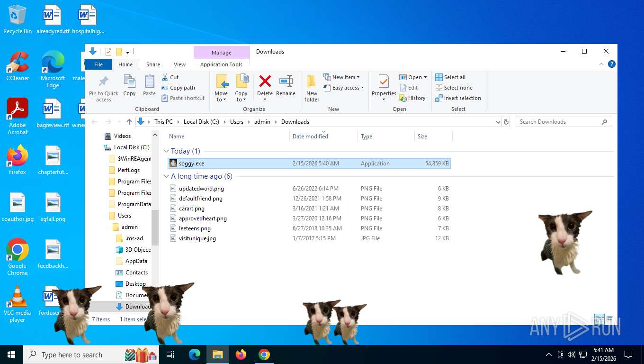The height and width of the screenshot is (364, 644).
Task: Click Paste shortcut in ribbon
Action: pos(183,98)
